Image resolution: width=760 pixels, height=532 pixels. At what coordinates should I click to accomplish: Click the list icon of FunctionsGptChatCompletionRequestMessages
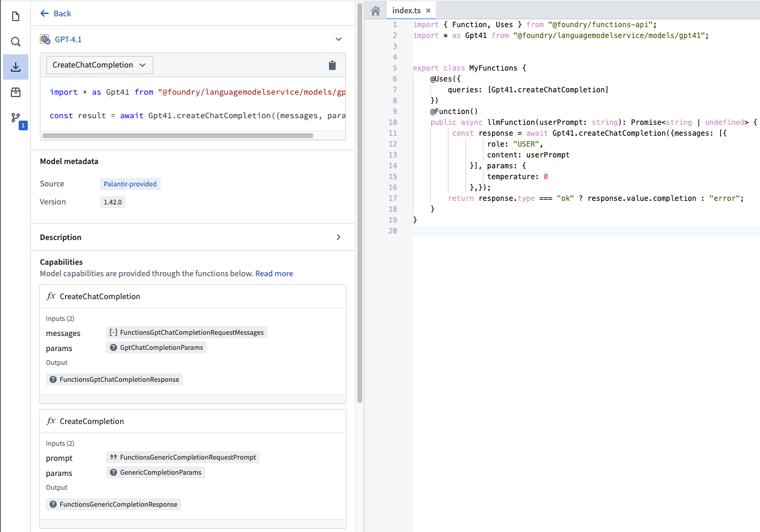[113, 332]
